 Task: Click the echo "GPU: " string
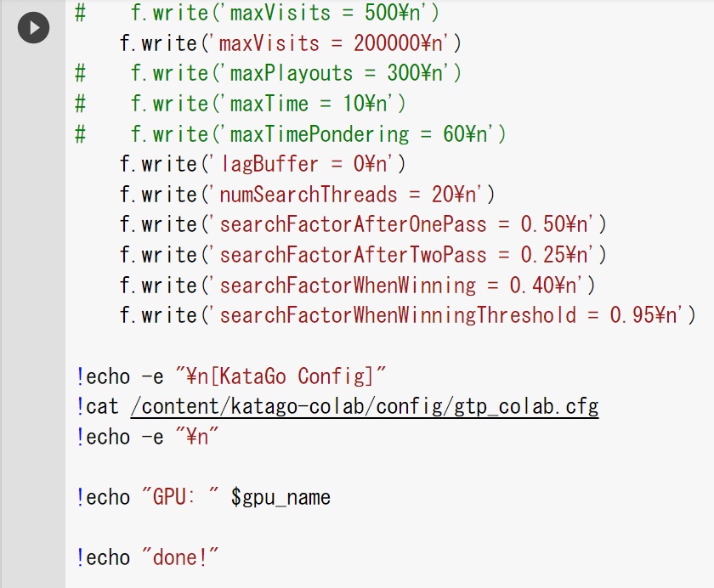pyautogui.click(x=180, y=497)
